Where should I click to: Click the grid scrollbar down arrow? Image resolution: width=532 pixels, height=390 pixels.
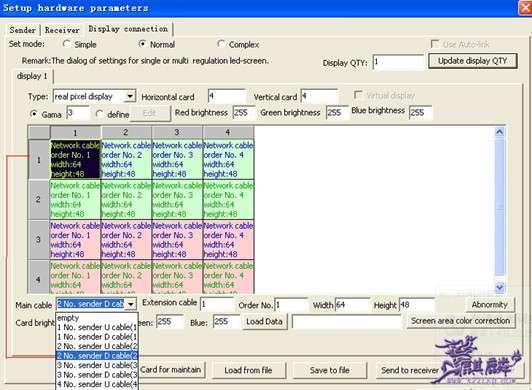[x=499, y=287]
